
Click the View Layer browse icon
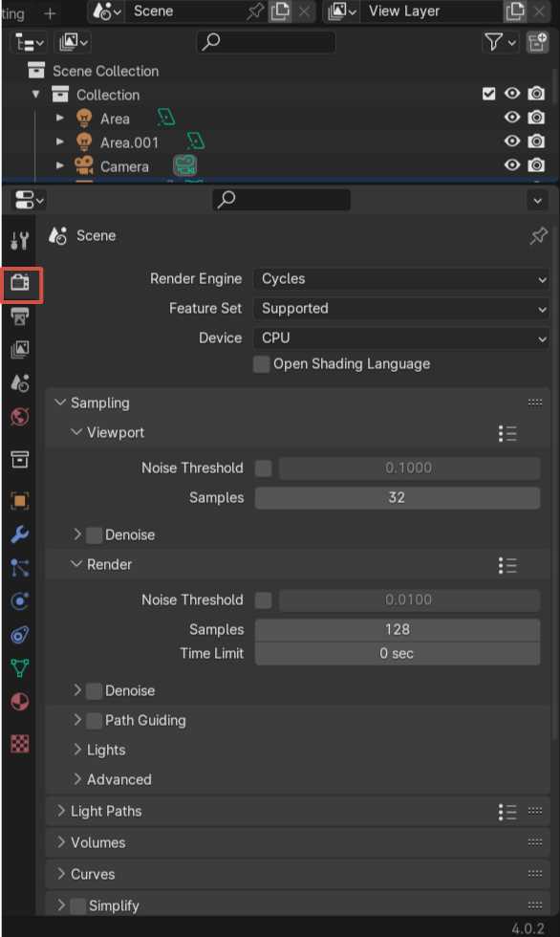coord(342,11)
